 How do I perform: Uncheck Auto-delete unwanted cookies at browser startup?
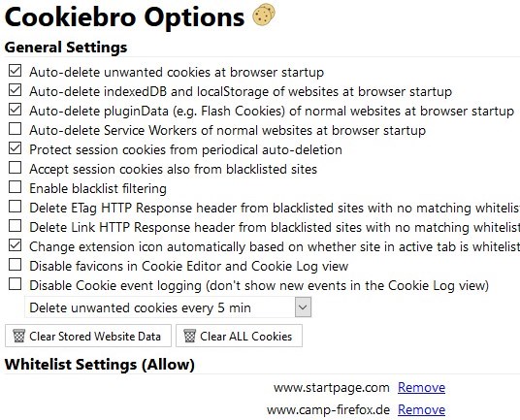[15, 71]
